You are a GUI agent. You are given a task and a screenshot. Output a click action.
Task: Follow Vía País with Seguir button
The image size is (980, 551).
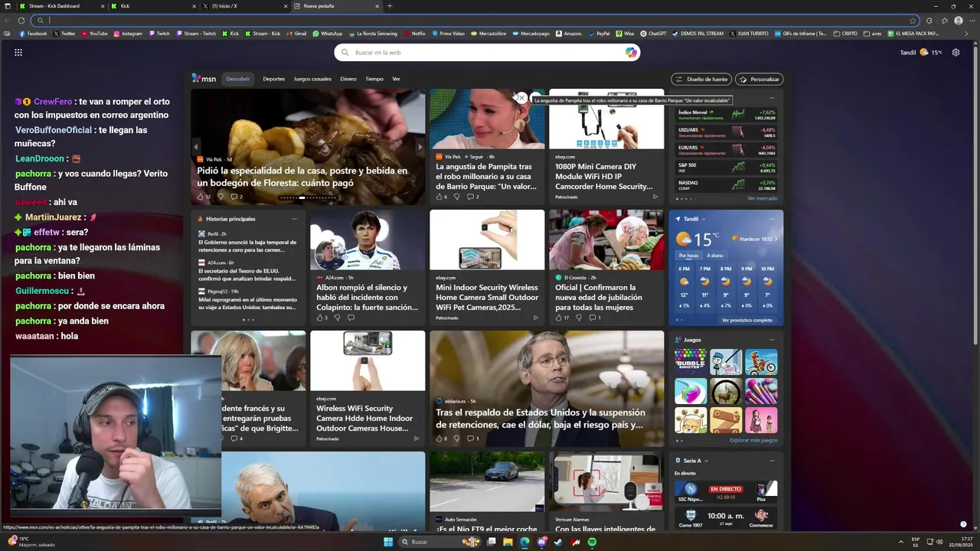(x=473, y=157)
